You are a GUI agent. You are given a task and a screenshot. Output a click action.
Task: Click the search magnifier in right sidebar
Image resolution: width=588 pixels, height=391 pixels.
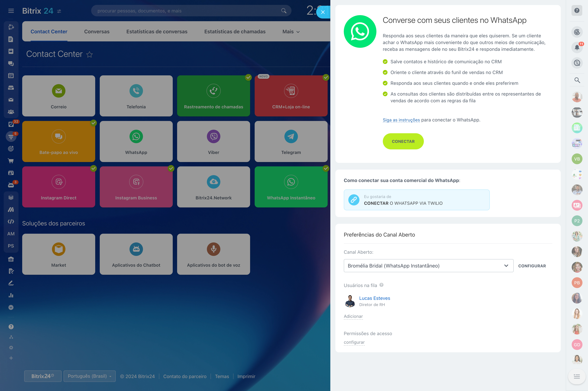pos(577,80)
